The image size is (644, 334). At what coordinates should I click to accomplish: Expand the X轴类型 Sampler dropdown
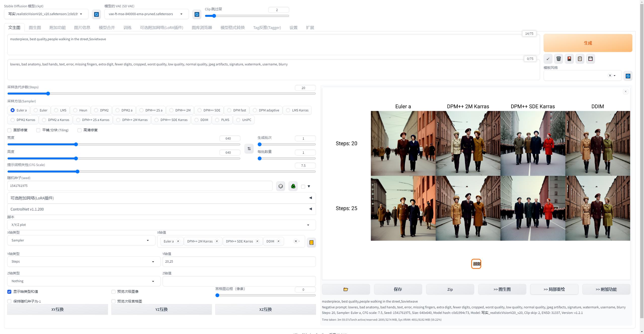point(148,241)
